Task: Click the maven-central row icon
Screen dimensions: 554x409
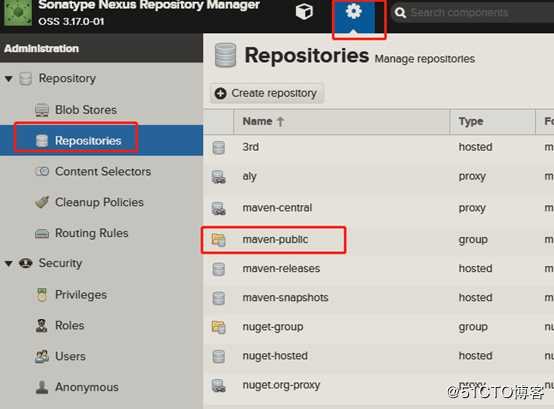Action: point(219,208)
